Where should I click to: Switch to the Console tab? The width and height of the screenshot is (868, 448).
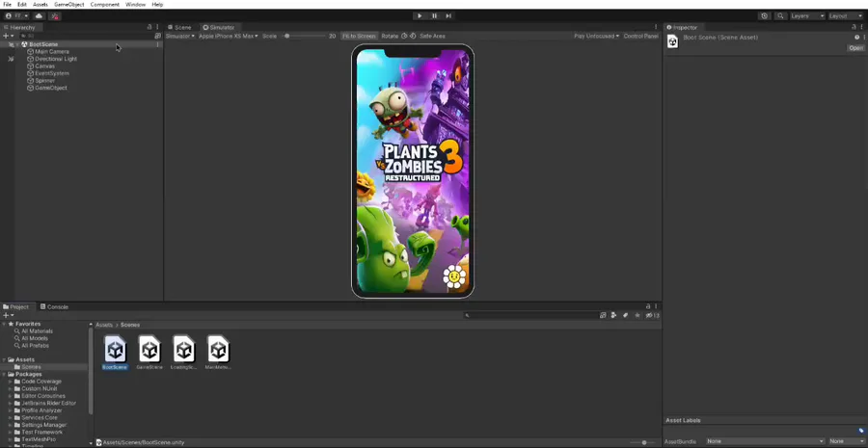coord(54,306)
